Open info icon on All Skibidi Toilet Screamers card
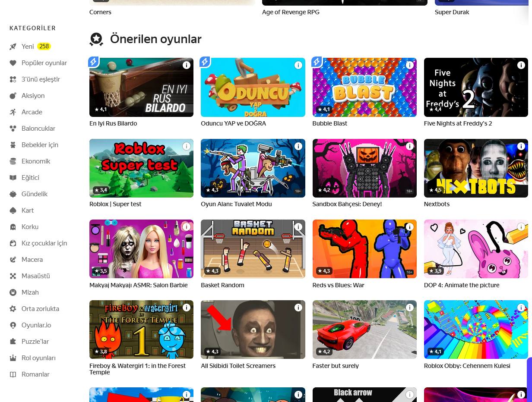This screenshot has height=402, width=532. [x=298, y=308]
